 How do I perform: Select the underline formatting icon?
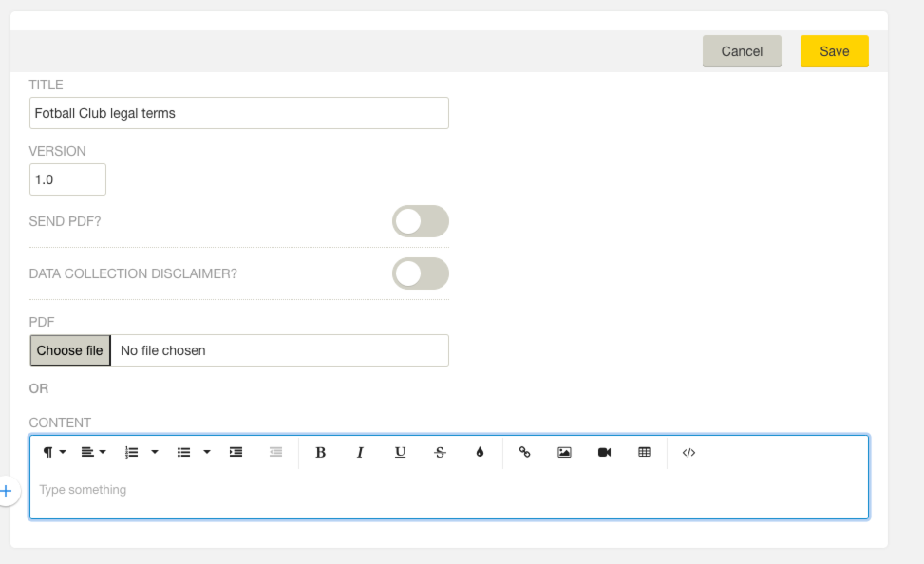coord(400,452)
